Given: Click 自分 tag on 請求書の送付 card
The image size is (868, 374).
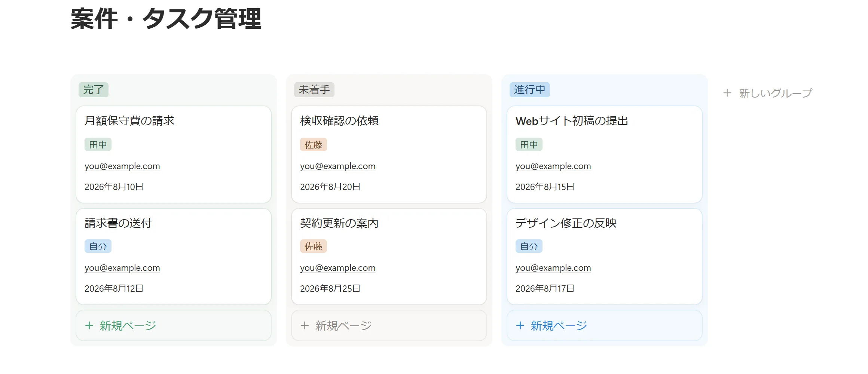Looking at the screenshot, I should pos(98,246).
